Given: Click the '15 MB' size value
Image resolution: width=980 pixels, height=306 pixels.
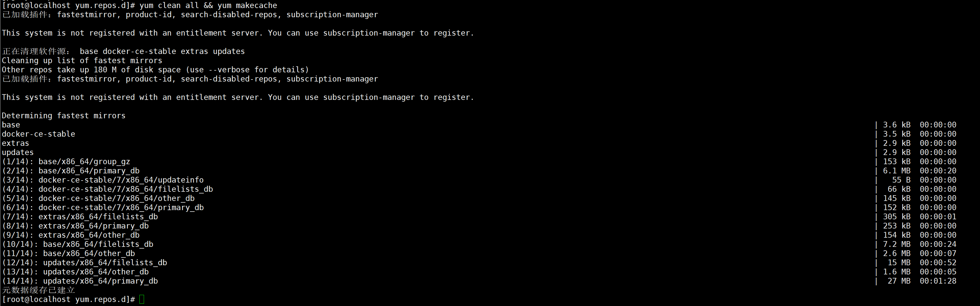Looking at the screenshot, I should point(899,263).
